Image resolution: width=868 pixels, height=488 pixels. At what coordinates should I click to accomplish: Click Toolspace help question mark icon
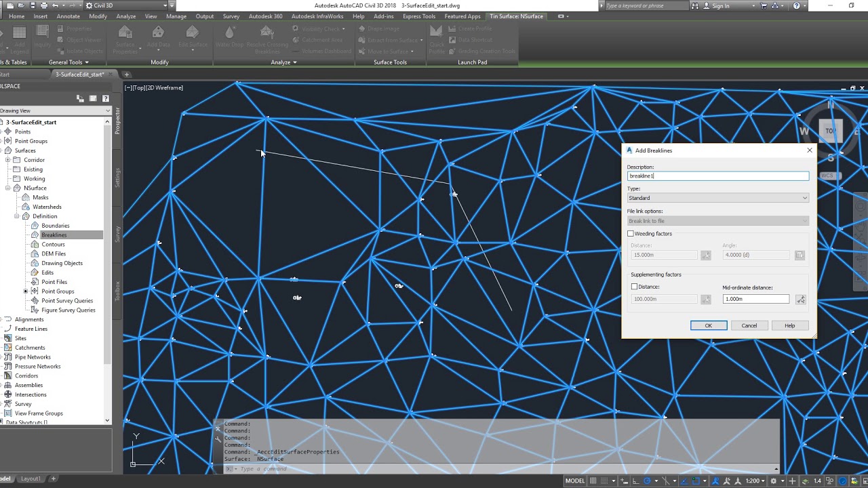pos(106,98)
